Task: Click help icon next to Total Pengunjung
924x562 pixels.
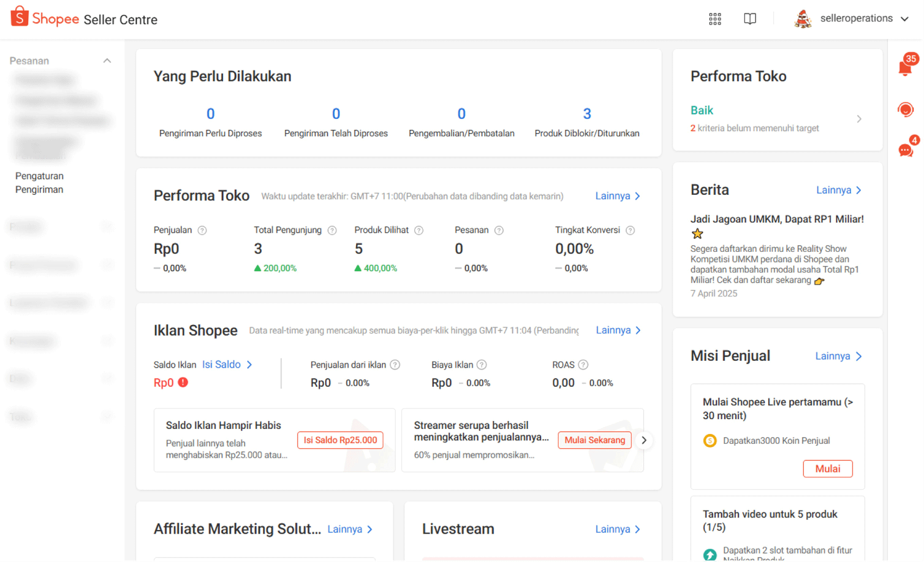Action: coord(332,230)
